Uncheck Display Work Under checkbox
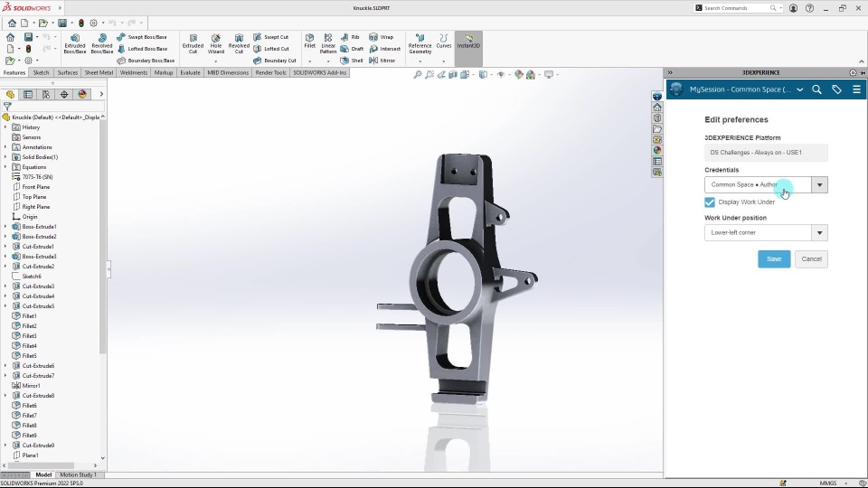The width and height of the screenshot is (868, 488). tap(710, 202)
